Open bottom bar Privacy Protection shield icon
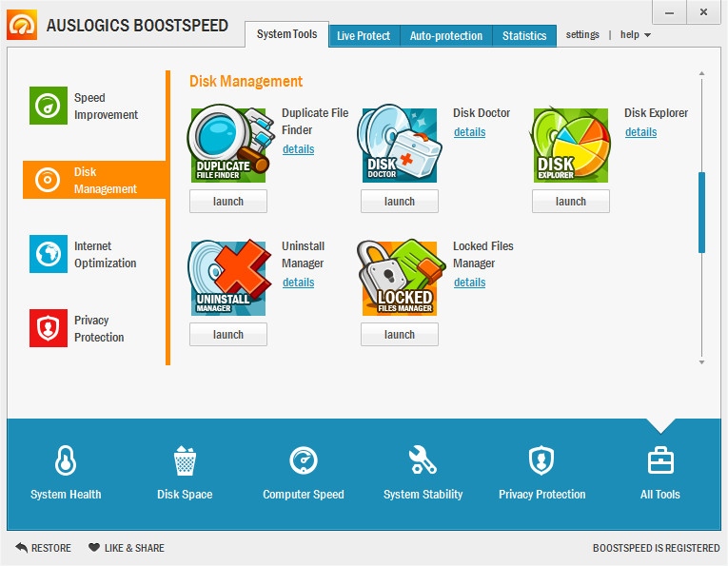Image resolution: width=728 pixels, height=566 pixels. click(541, 460)
